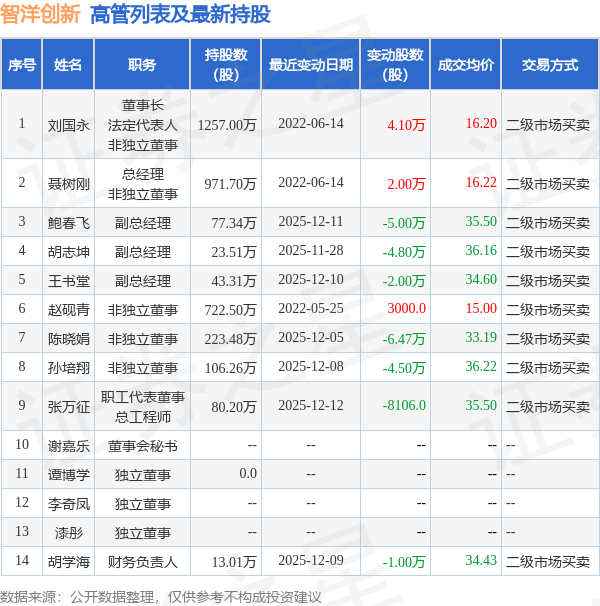Click the change amount -6.47万
Viewport: 600px width, 606px height.
tap(404, 339)
